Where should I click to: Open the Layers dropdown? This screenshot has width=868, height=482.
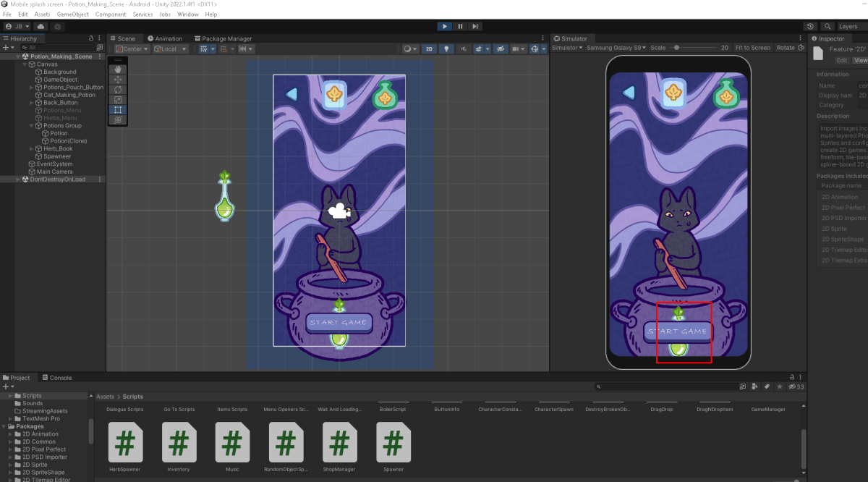click(849, 26)
